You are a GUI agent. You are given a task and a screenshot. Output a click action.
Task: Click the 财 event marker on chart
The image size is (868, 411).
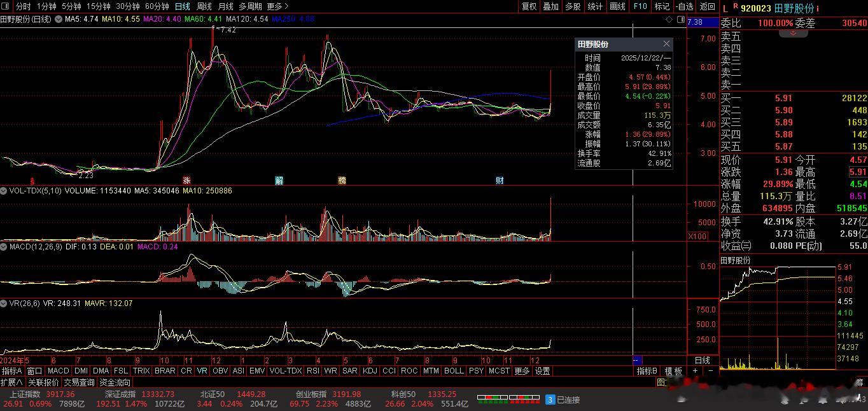point(500,181)
